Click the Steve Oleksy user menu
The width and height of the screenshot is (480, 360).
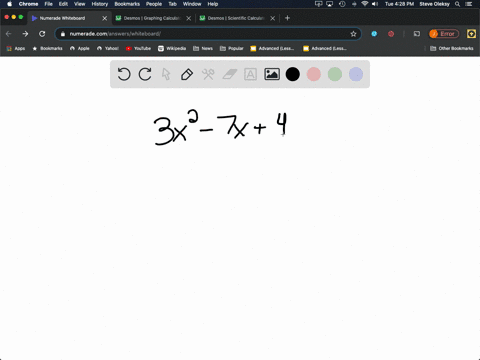tap(434, 4)
